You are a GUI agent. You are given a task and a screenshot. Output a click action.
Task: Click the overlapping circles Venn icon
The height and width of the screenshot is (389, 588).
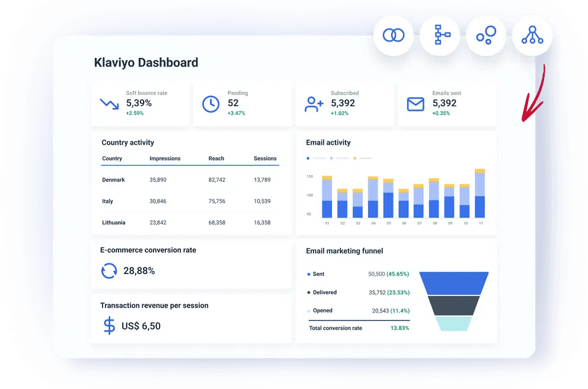tap(394, 35)
